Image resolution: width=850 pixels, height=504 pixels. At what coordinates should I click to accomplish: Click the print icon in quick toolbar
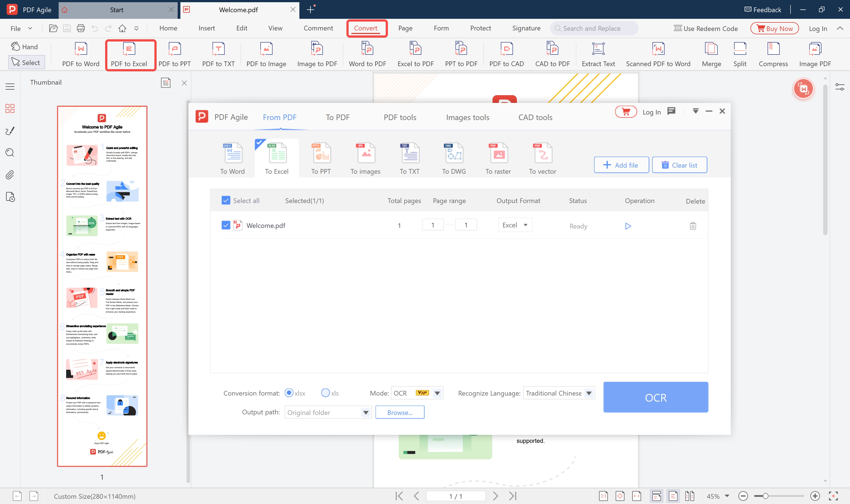[x=81, y=28]
